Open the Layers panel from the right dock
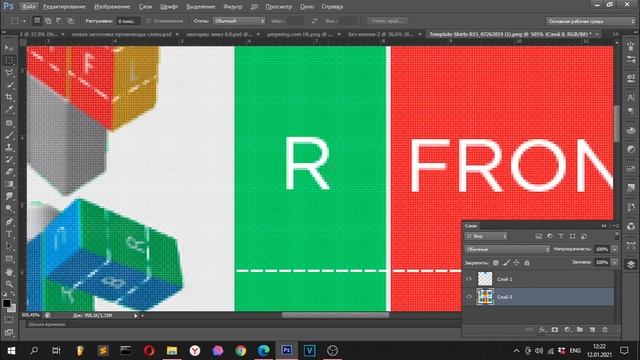This screenshot has width=640, height=360. [631, 264]
